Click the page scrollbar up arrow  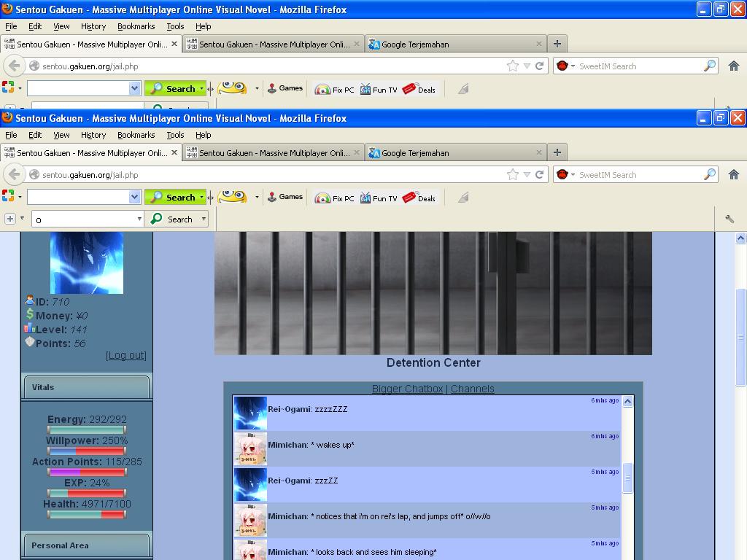(740, 238)
